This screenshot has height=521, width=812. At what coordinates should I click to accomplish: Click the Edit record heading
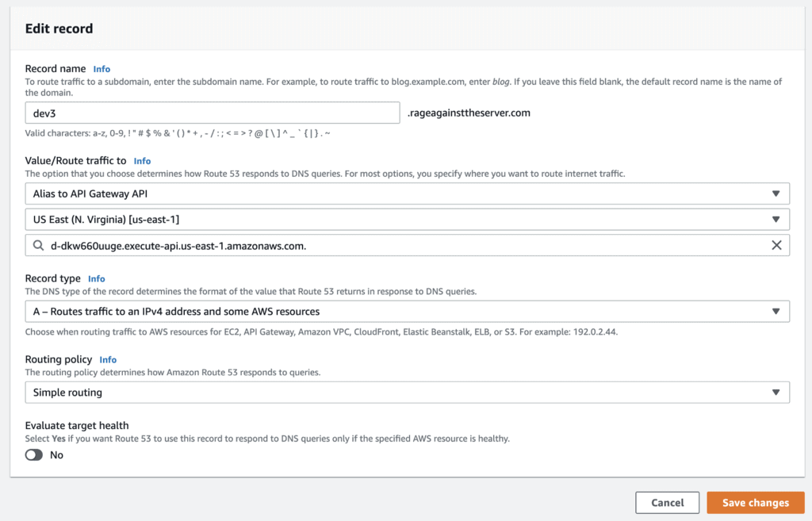(x=59, y=29)
